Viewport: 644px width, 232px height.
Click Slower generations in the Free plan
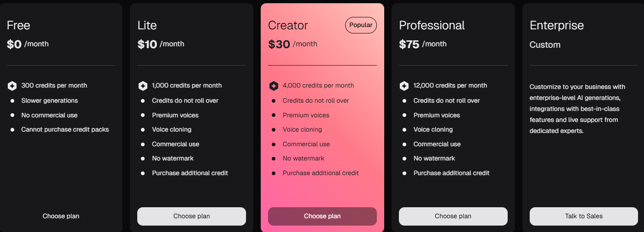50,100
